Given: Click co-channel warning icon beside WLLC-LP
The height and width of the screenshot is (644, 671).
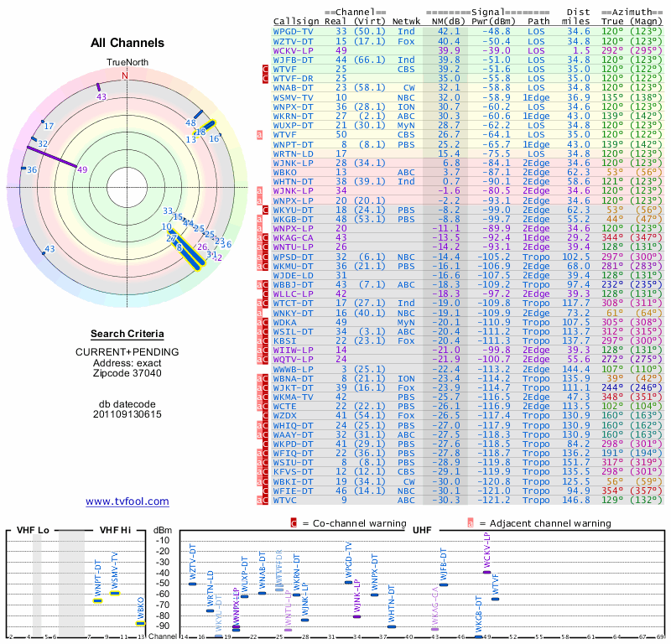Looking at the screenshot, I should pyautogui.click(x=266, y=293).
